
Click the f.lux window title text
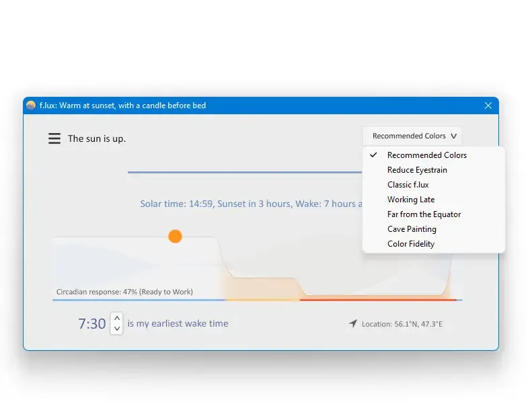pyautogui.click(x=122, y=106)
